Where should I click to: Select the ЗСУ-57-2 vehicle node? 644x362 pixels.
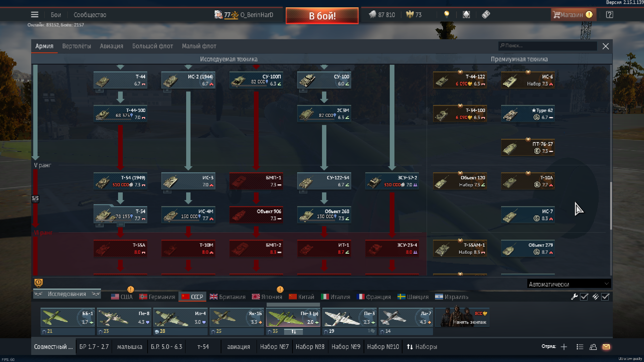[x=392, y=181]
